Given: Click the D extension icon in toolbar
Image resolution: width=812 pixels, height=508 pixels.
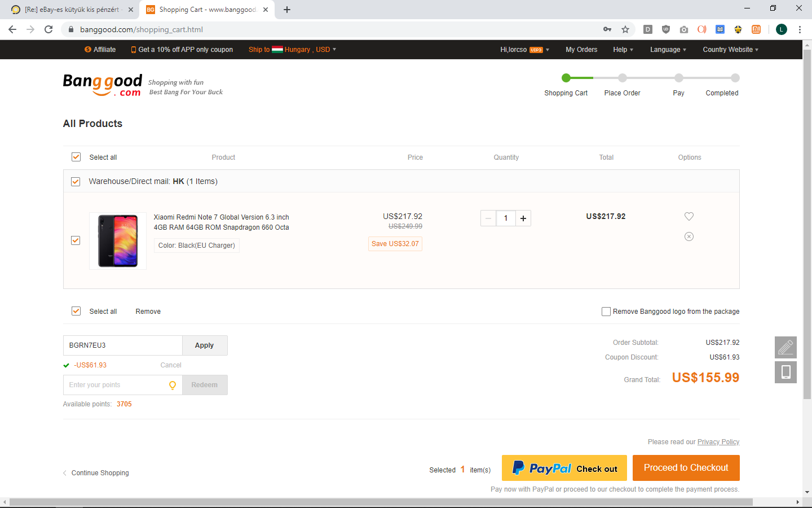Looking at the screenshot, I should click(648, 29).
